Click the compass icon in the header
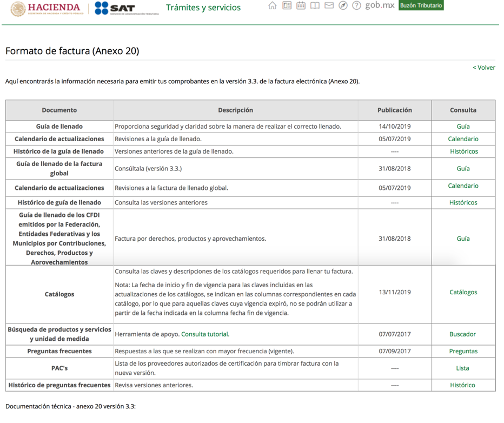This screenshot has height=423, width=504. (343, 6)
